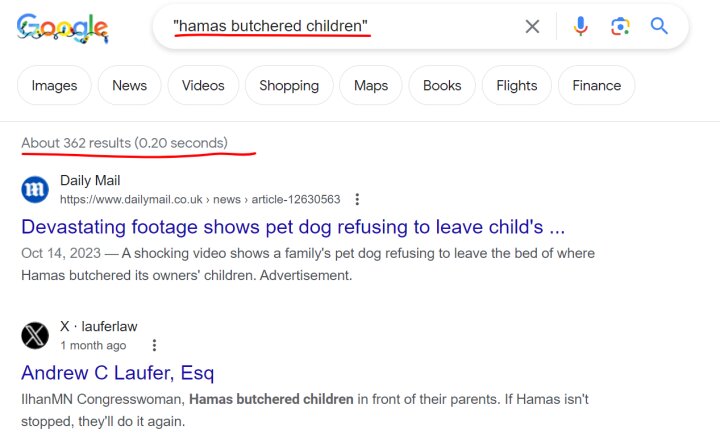Viewport: 720px width, 438px height.
Task: Click the X site favicon
Action: (x=35, y=335)
